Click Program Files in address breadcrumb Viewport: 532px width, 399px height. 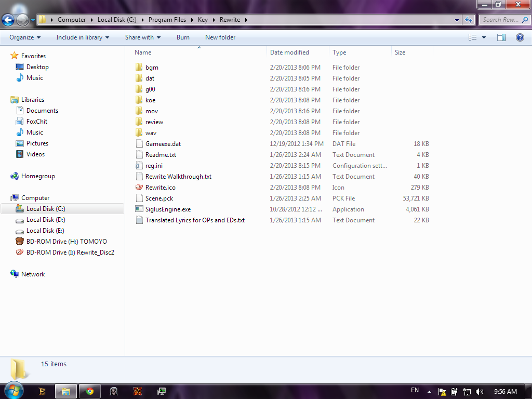pyautogui.click(x=167, y=20)
